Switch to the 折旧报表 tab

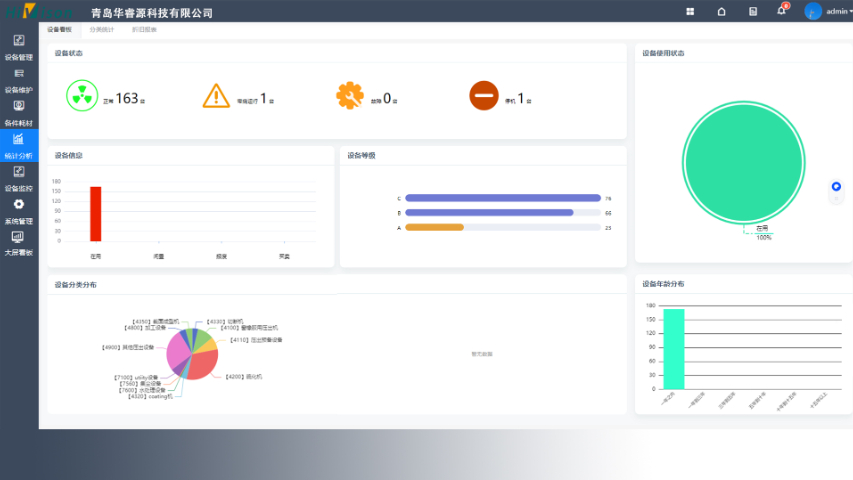click(144, 30)
